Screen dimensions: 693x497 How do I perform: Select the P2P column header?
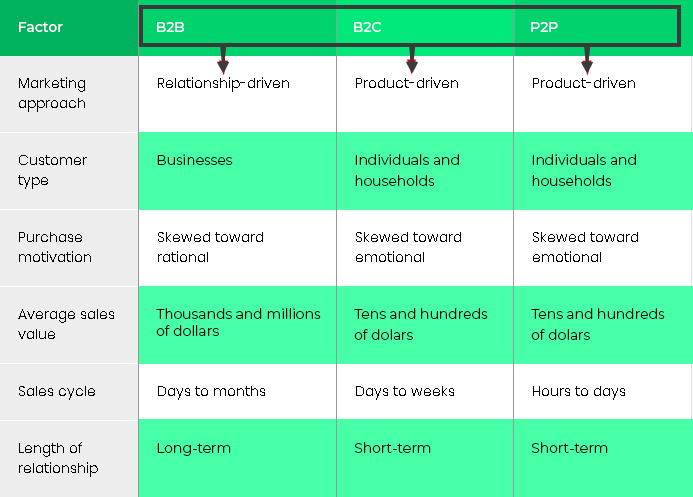tap(544, 27)
